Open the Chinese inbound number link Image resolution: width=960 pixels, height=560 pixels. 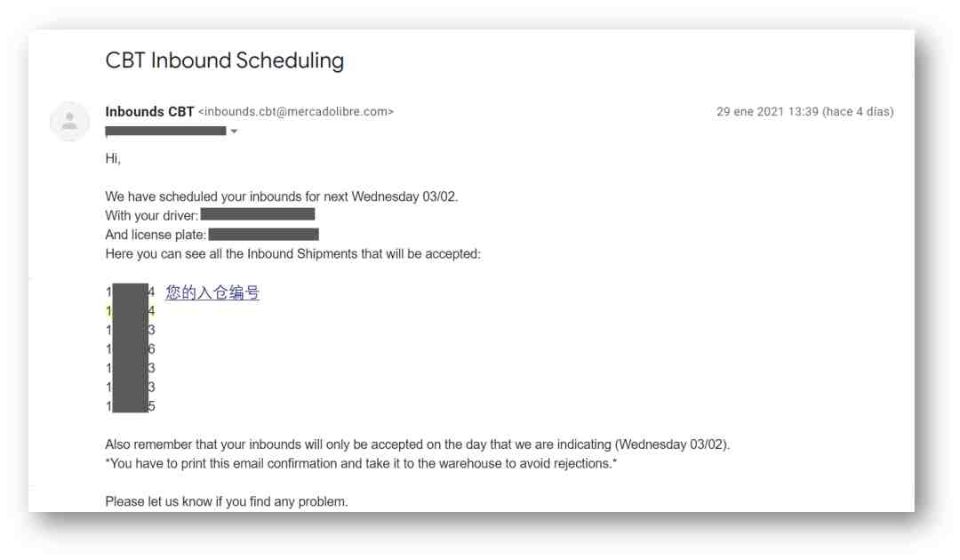click(212, 292)
